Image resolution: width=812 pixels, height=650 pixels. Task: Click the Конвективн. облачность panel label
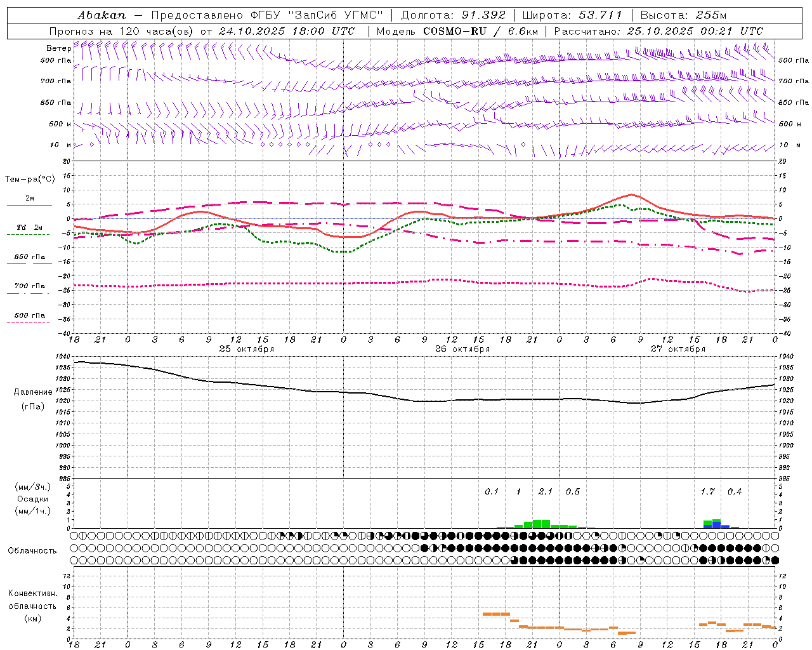[x=32, y=606]
